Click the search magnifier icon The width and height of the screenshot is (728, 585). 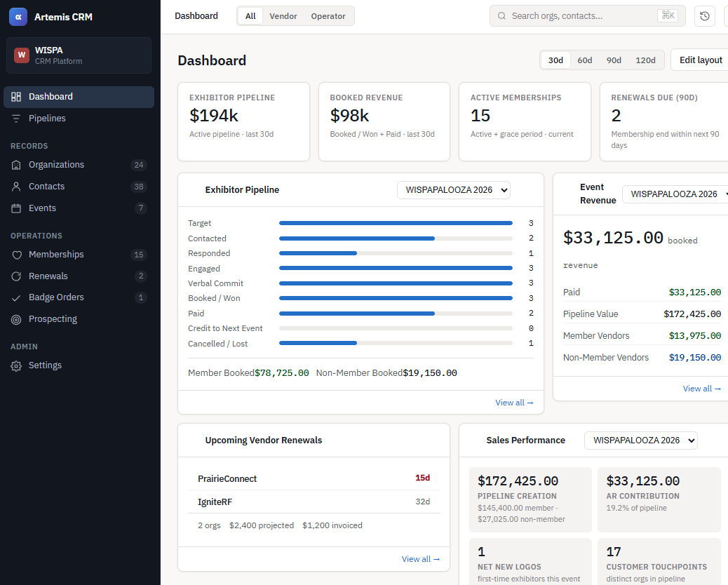coord(501,16)
